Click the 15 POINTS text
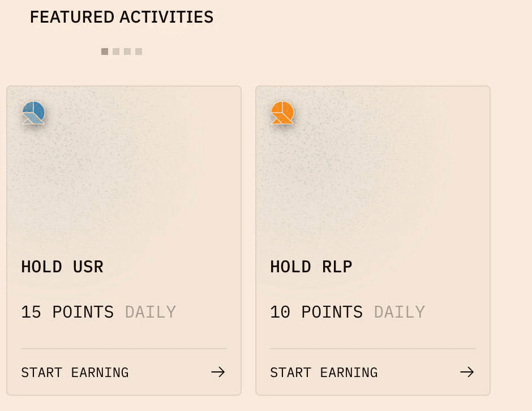The width and height of the screenshot is (532, 411). pos(67,312)
